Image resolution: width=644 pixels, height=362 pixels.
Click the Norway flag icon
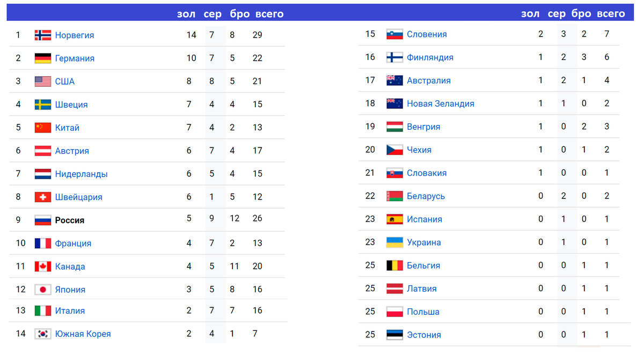(43, 35)
